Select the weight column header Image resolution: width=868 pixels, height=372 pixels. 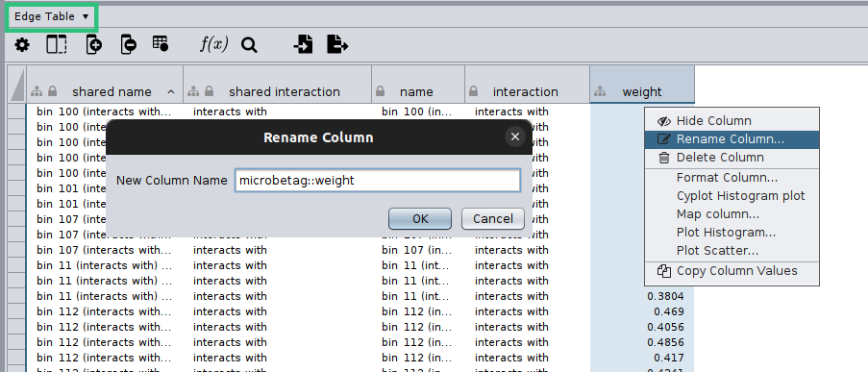tap(641, 85)
